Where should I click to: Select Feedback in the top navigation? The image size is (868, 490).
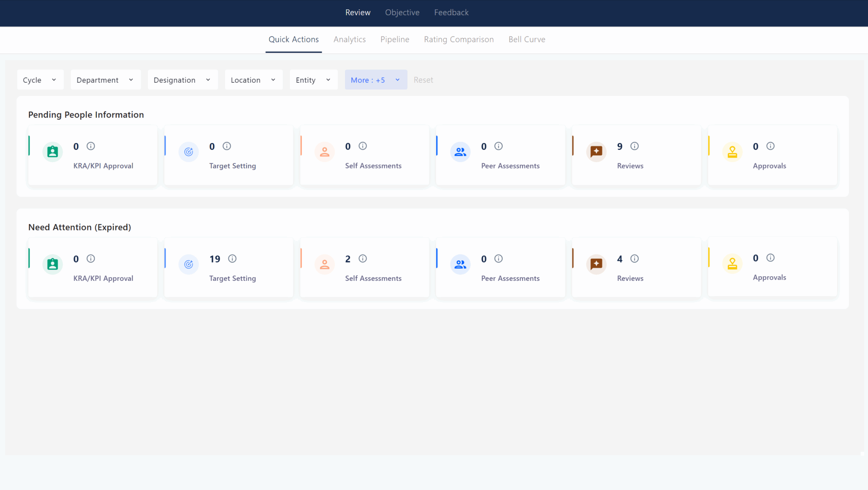451,12
